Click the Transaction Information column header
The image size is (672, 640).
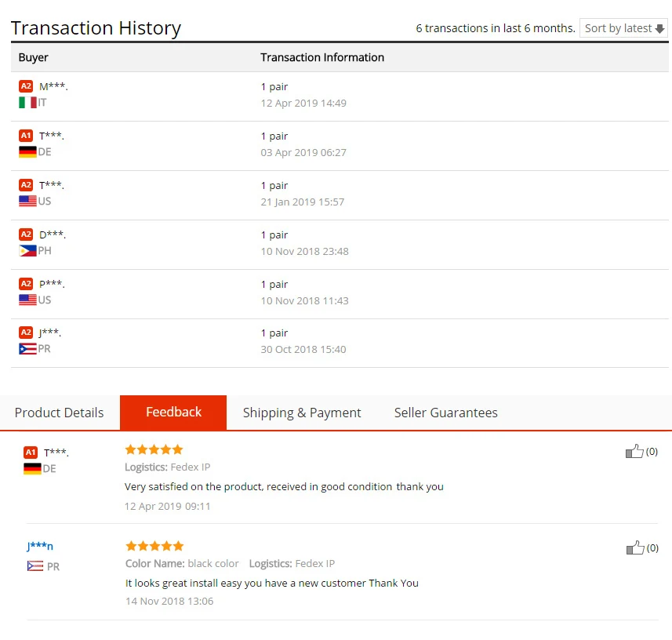pos(322,57)
